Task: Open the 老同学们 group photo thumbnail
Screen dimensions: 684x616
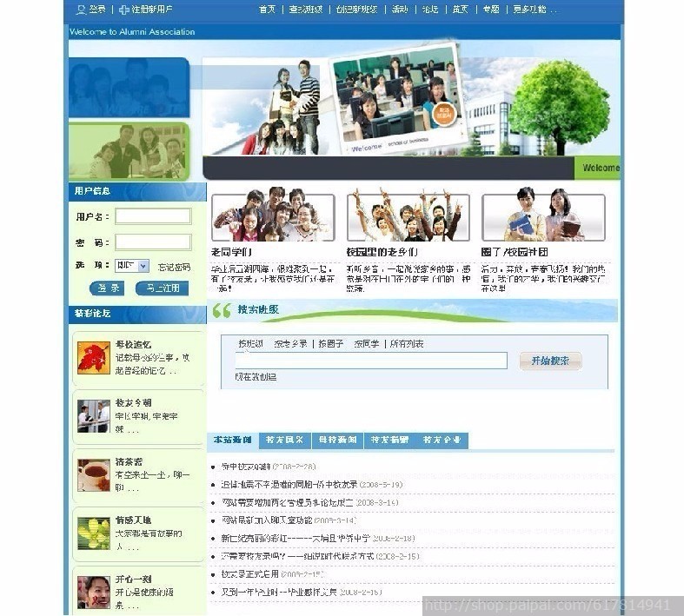Action: pos(273,215)
